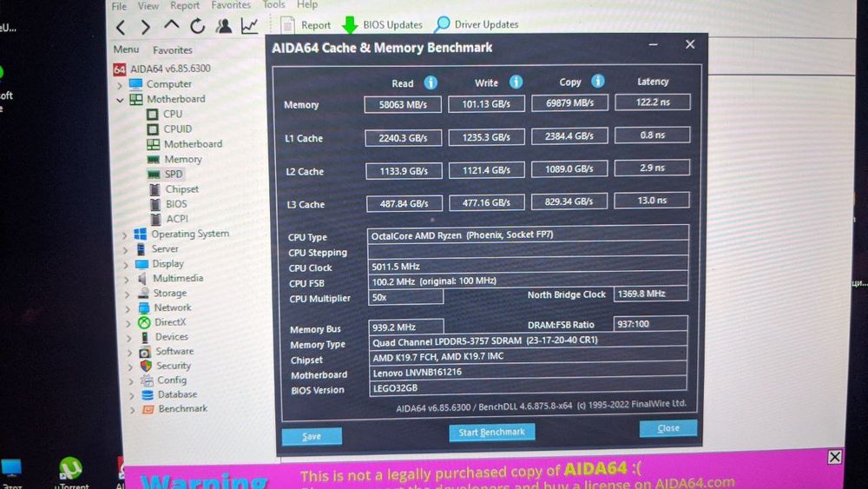The height and width of the screenshot is (489, 868).
Task: Switch to the Menu panel tab
Action: click(x=126, y=50)
